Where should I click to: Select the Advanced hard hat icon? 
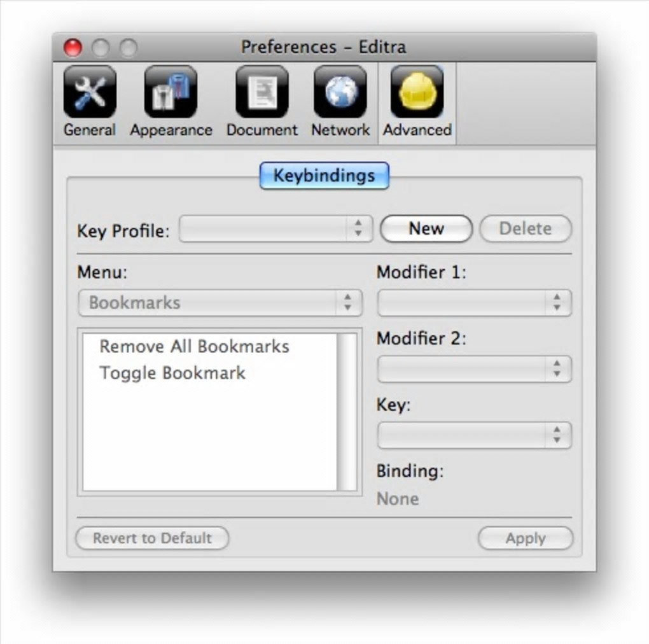click(417, 92)
